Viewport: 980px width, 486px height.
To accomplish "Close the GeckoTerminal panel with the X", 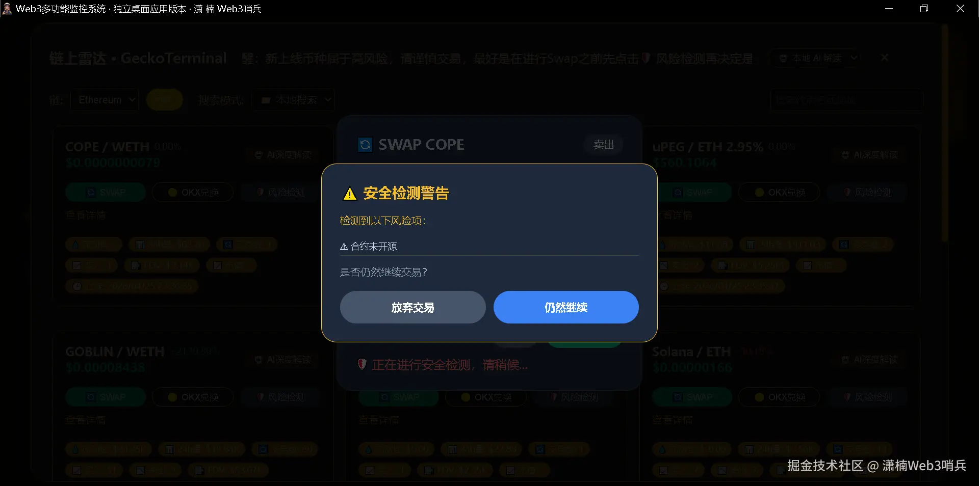I will [x=885, y=58].
